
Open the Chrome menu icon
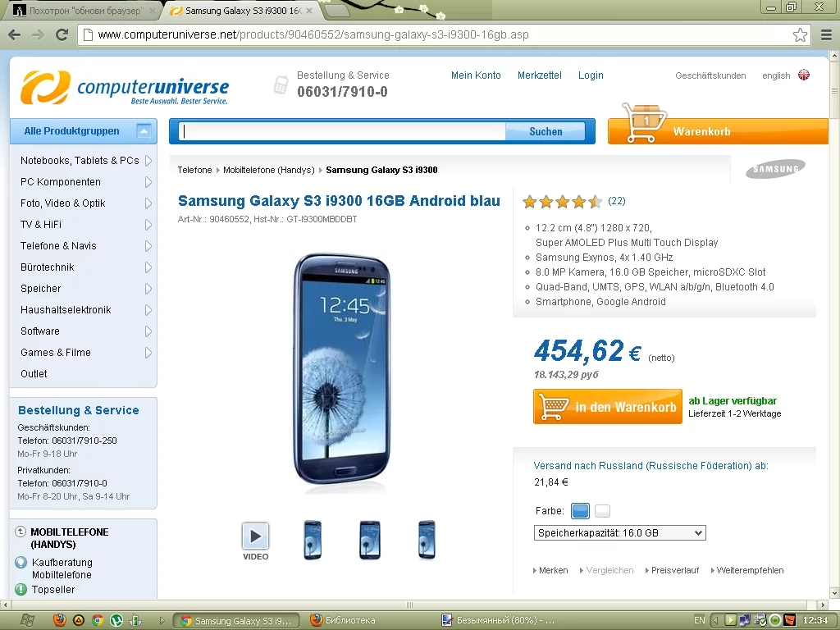click(827, 34)
